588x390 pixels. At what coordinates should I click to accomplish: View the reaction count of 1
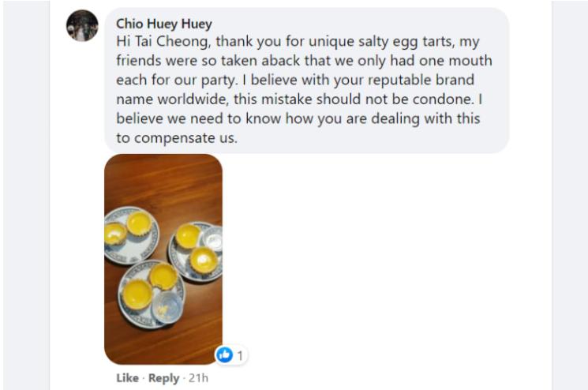(240, 355)
